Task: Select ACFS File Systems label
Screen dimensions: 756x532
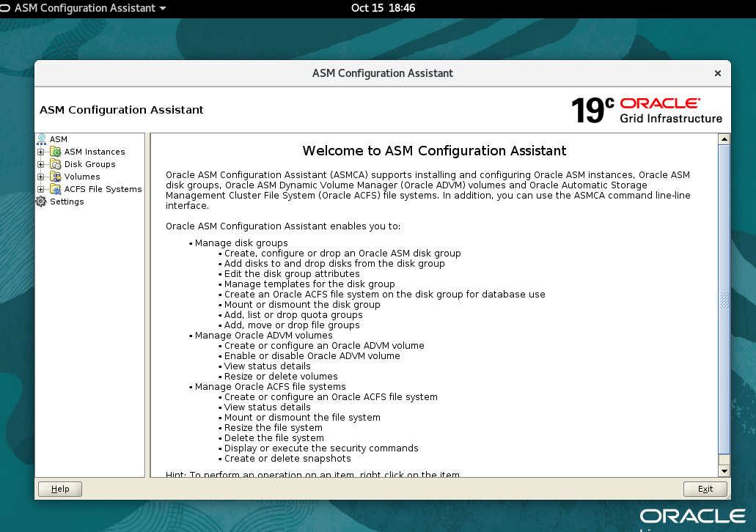Action: (x=103, y=189)
